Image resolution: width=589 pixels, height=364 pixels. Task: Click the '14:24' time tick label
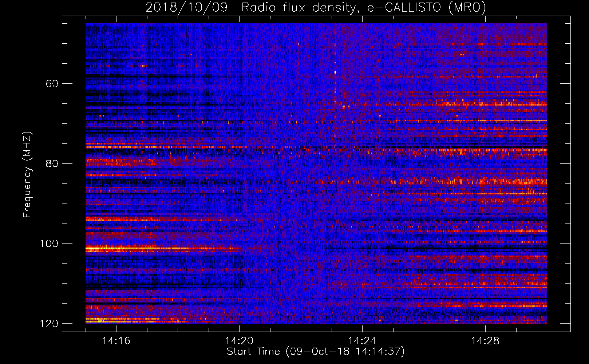point(362,341)
